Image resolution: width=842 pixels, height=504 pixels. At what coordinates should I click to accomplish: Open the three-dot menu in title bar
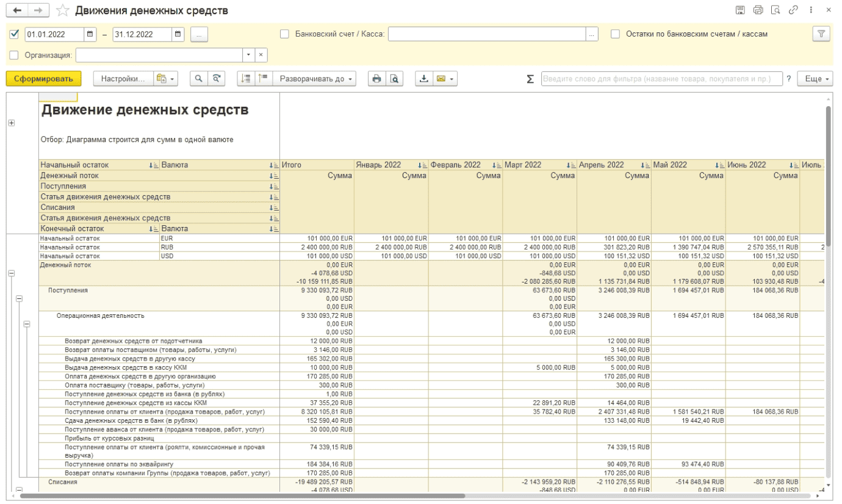click(811, 10)
